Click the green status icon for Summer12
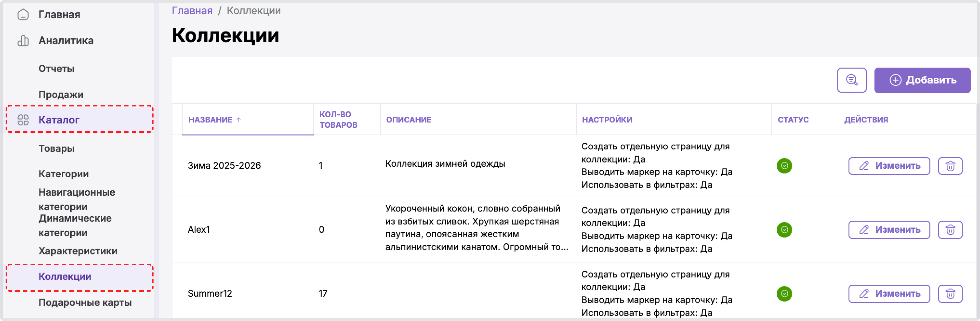The width and height of the screenshot is (980, 321). pyautogui.click(x=784, y=294)
